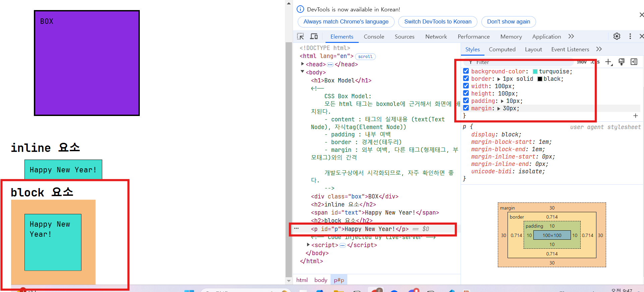The height and width of the screenshot is (292, 644).
Task: Select the h1 Box Model DOM node
Action: click(341, 80)
